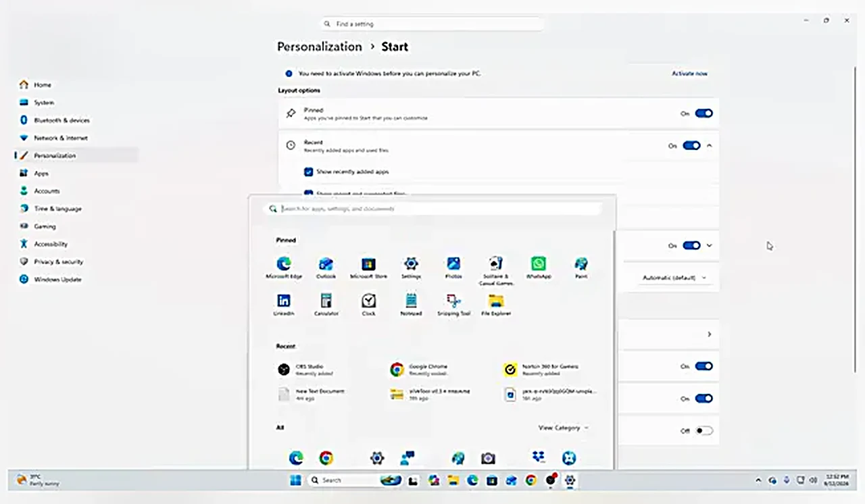865x504 pixels.
Task: Open the New Text Document recent file
Action: click(312, 394)
